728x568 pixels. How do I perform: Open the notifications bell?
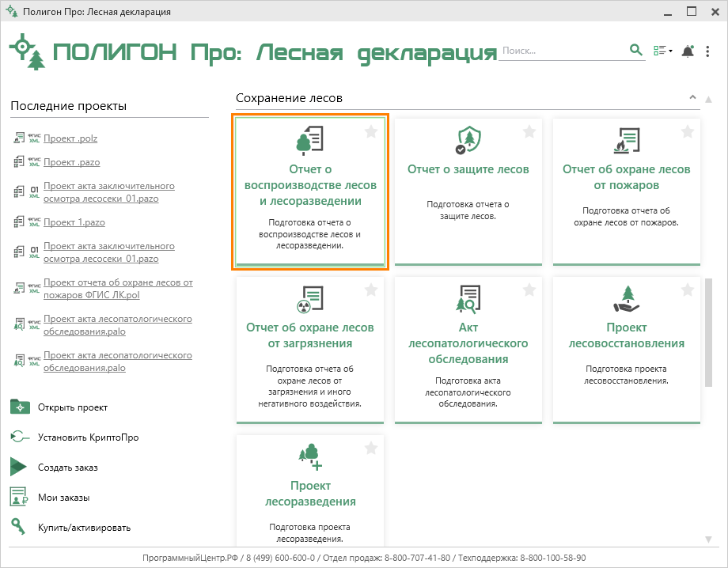pos(688,51)
